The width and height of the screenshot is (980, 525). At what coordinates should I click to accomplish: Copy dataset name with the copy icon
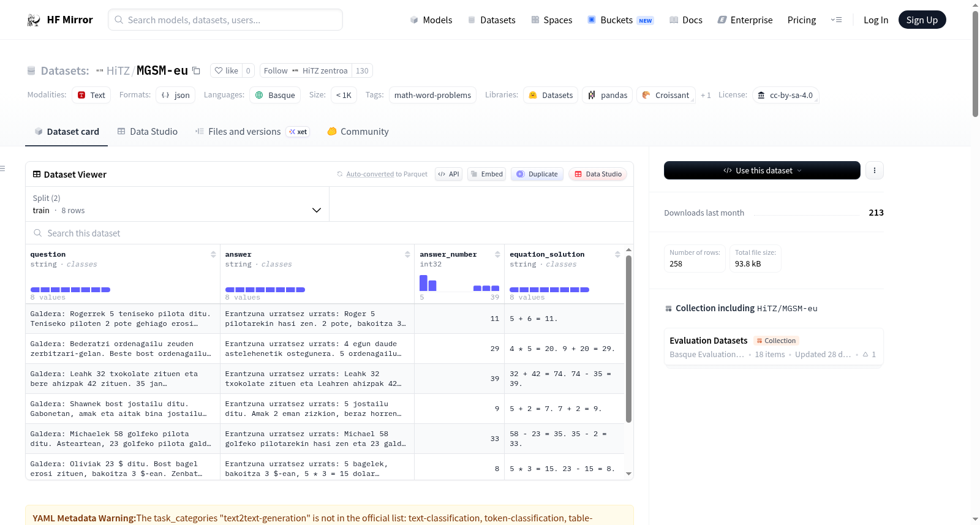(x=196, y=70)
